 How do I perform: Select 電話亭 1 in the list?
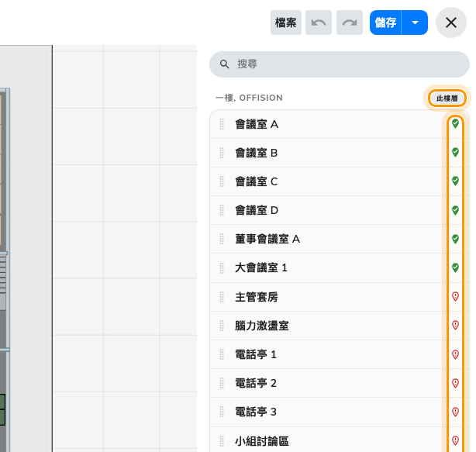[340, 354]
